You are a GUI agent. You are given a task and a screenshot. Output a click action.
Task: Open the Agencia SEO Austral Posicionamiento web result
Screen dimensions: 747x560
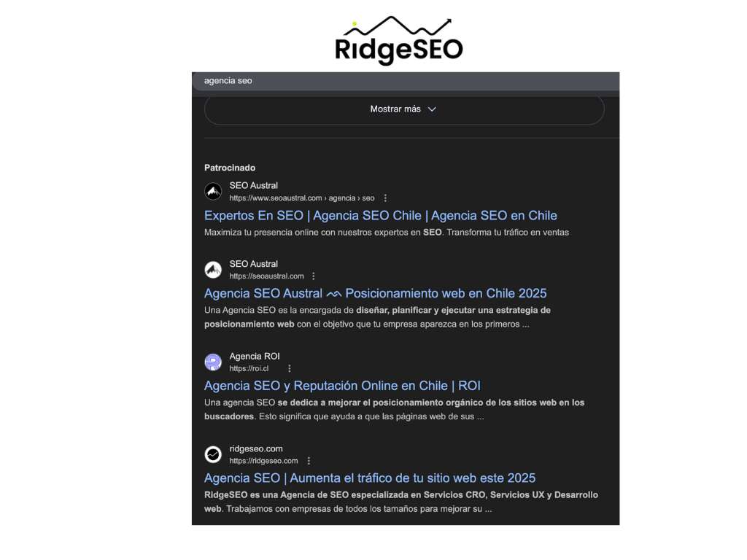point(375,293)
